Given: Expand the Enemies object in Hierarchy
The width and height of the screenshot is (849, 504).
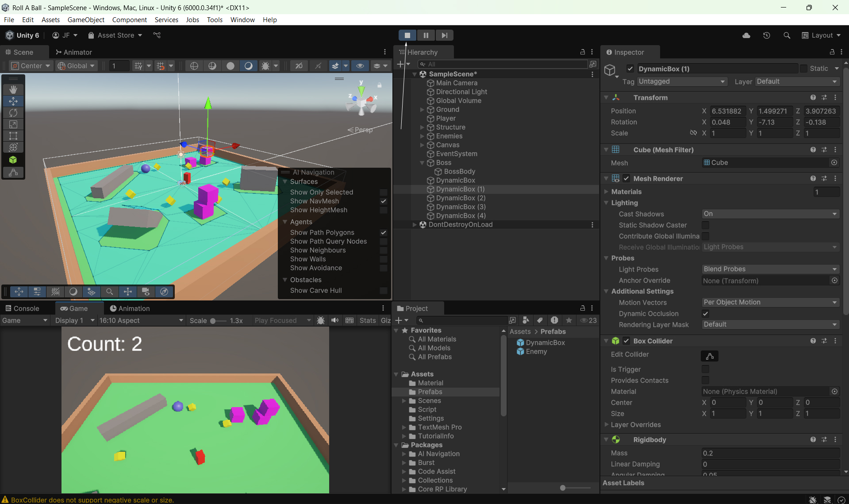Looking at the screenshot, I should (x=422, y=136).
